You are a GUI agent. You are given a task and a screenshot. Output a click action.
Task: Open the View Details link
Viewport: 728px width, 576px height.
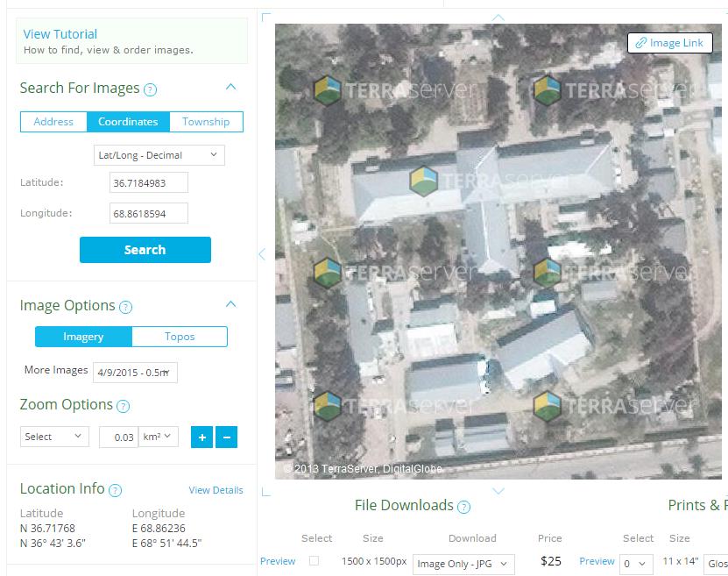(216, 490)
